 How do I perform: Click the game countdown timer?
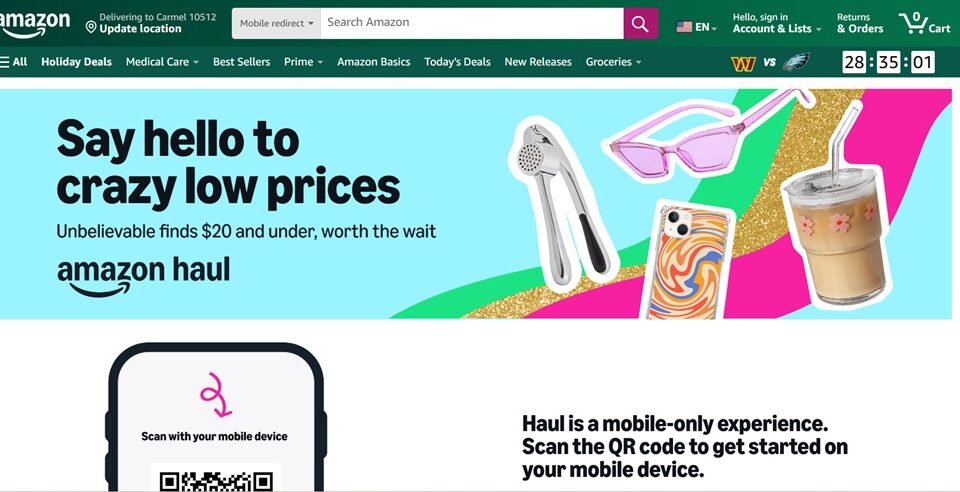coord(888,62)
